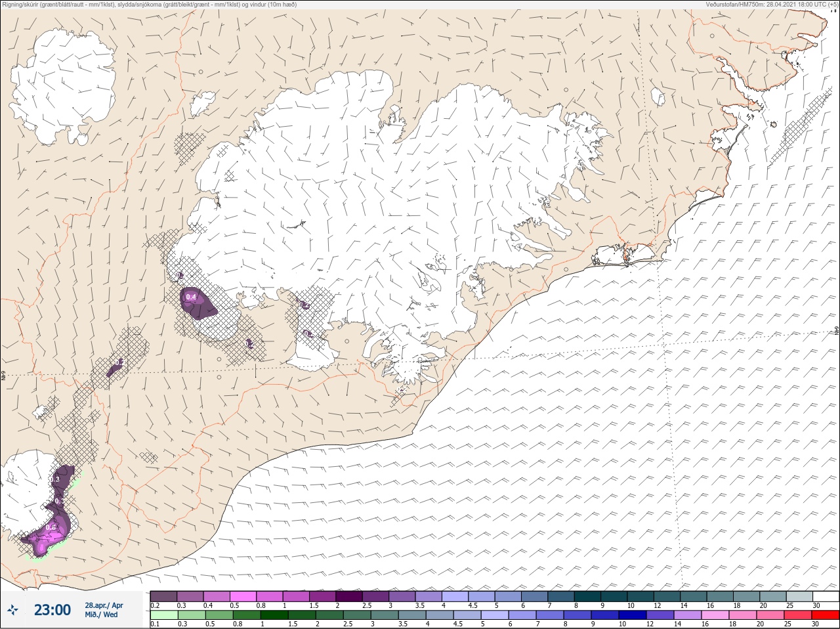Pick the lavender upper-row swatch labeled 4
Image resolution: width=840 pixels, height=629 pixels.
click(456, 596)
